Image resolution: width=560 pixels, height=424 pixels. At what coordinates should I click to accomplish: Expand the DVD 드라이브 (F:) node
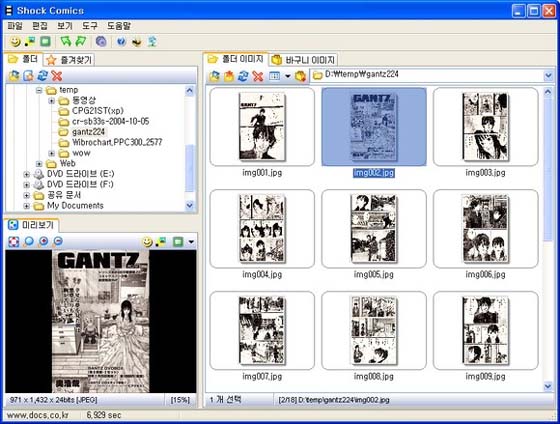26,185
